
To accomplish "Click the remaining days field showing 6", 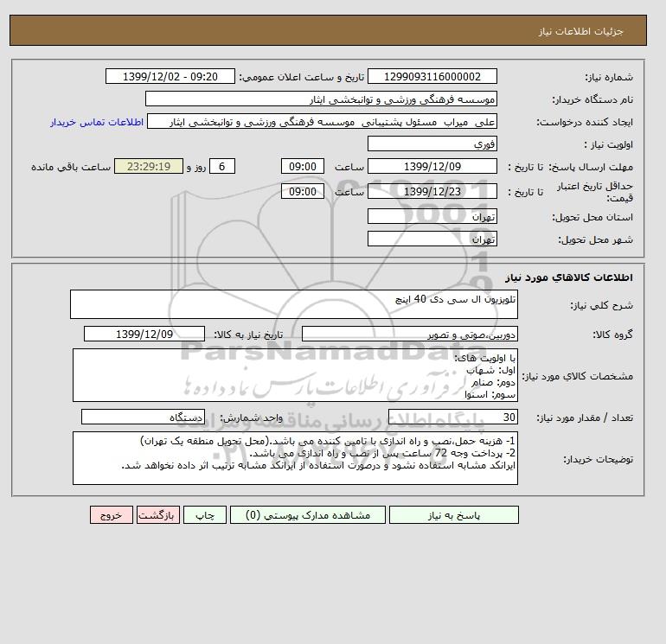I will click(x=221, y=167).
